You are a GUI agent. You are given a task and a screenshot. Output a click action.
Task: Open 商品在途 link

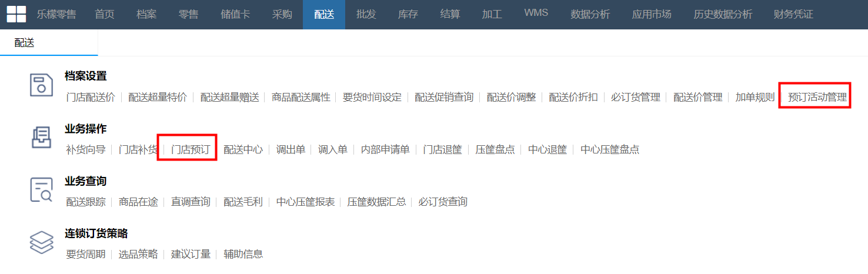coord(138,202)
